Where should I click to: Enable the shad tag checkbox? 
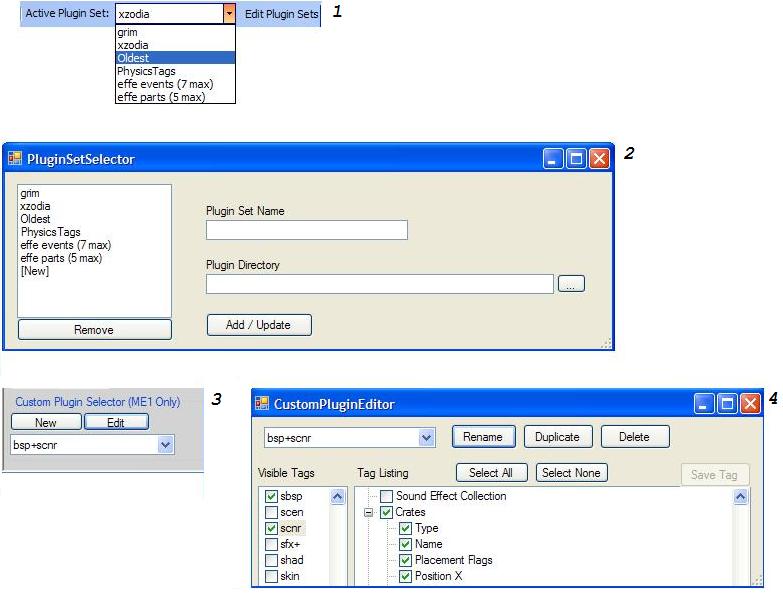click(x=271, y=560)
